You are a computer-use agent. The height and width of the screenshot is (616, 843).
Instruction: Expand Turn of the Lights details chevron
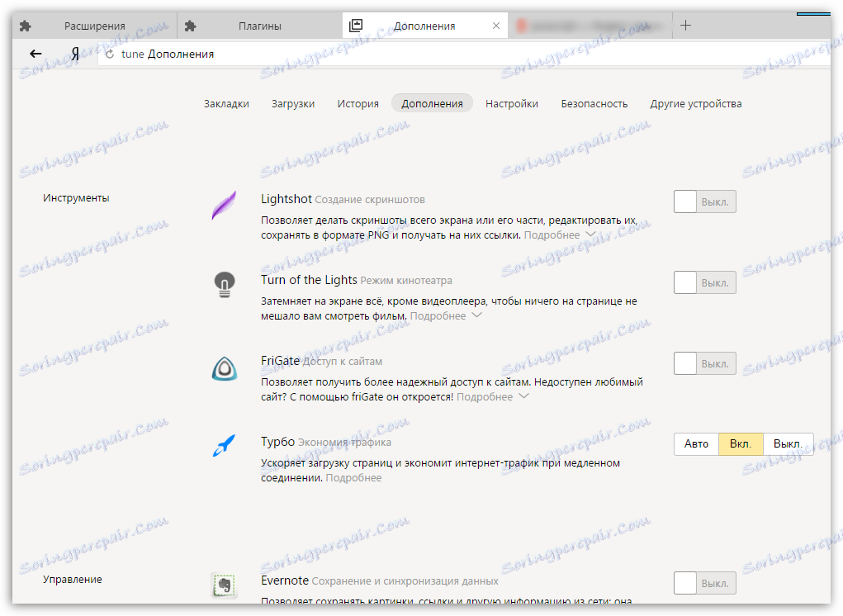point(476,315)
